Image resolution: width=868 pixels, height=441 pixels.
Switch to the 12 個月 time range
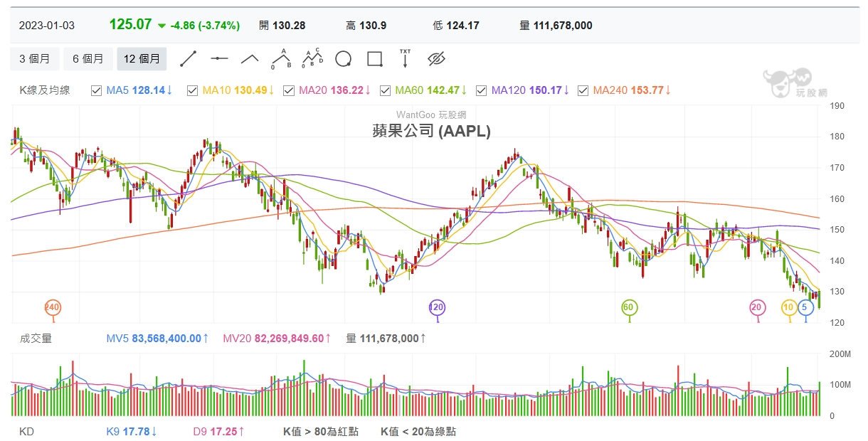click(142, 59)
